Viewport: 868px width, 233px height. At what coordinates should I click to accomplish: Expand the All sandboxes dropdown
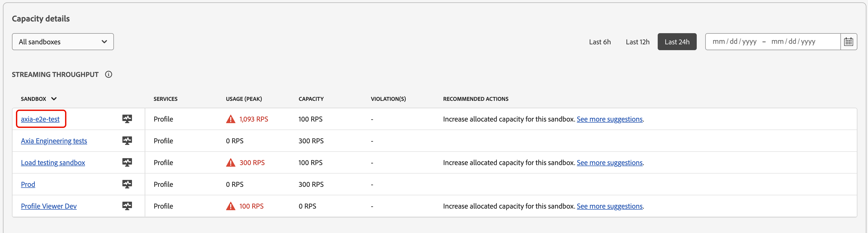pyautogui.click(x=63, y=42)
